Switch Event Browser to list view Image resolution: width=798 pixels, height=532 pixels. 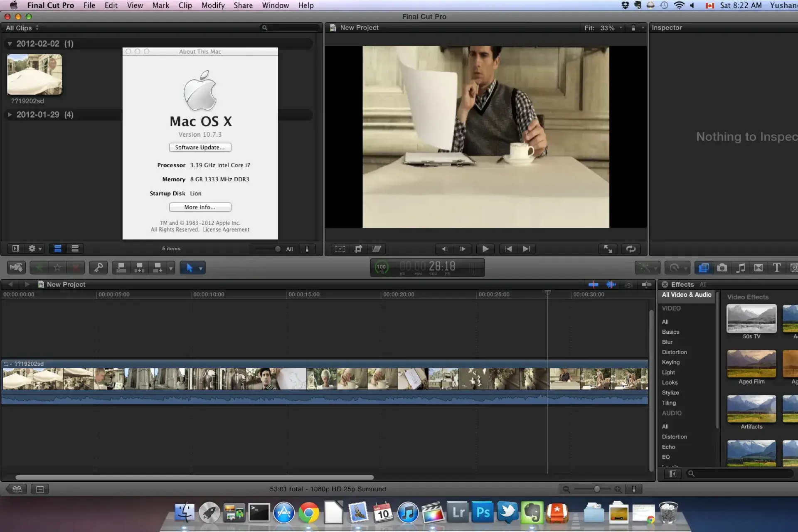click(x=75, y=249)
